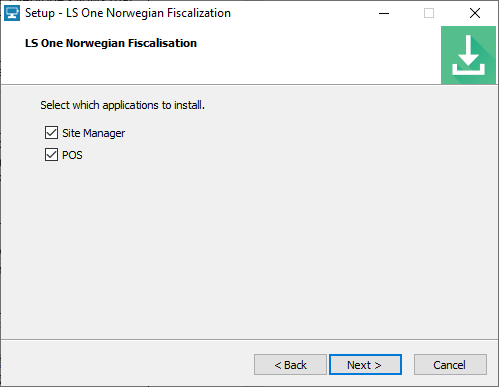The width and height of the screenshot is (499, 387).
Task: Click the 'Select which applications to install' text
Action: pyautogui.click(x=122, y=105)
